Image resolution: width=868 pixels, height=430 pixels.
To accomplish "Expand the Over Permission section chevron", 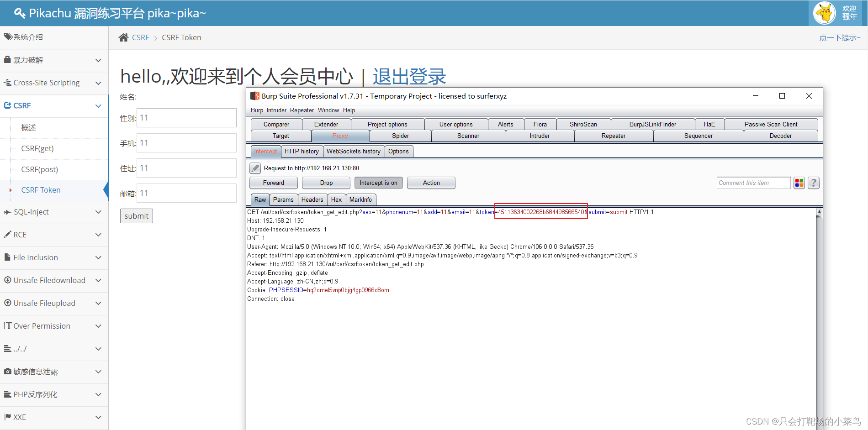I will 98,326.
